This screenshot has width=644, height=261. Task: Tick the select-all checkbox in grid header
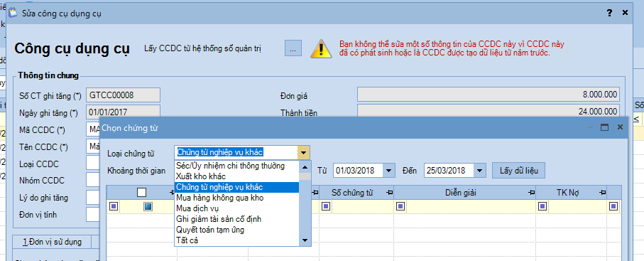click(x=141, y=192)
